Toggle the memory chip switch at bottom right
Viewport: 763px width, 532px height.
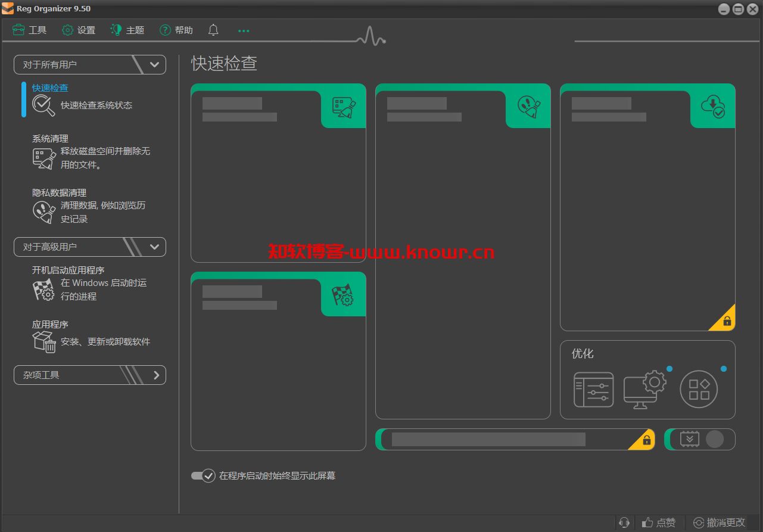[700, 439]
